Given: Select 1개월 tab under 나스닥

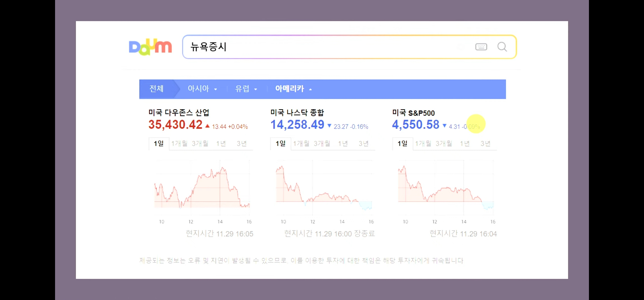Looking at the screenshot, I should pos(301,144).
